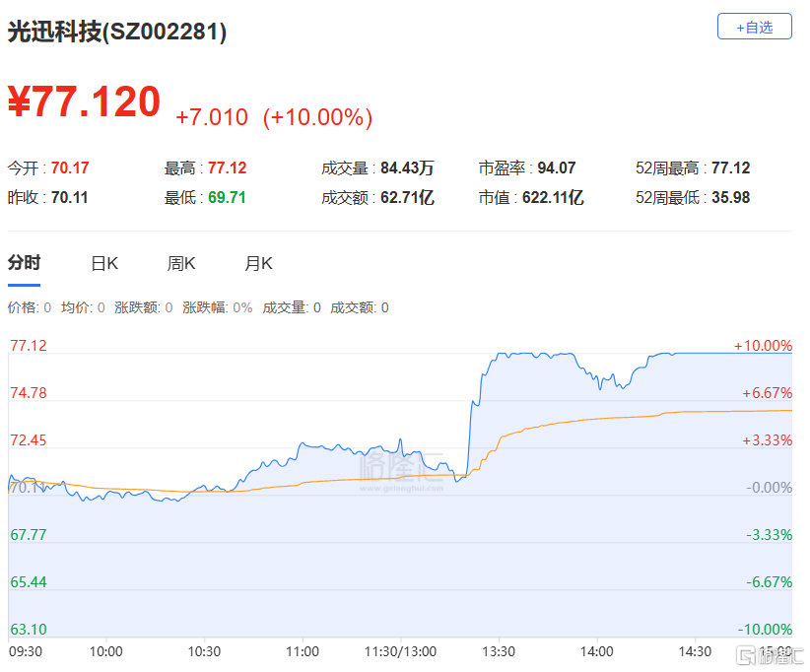Screen dimensions: 810x672
Task: Switch to the 月K tab
Action: click(258, 264)
